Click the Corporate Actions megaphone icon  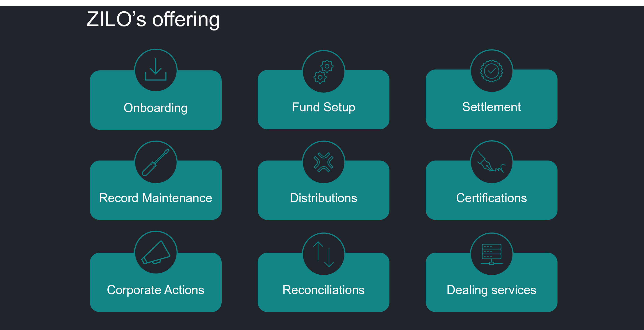click(156, 252)
